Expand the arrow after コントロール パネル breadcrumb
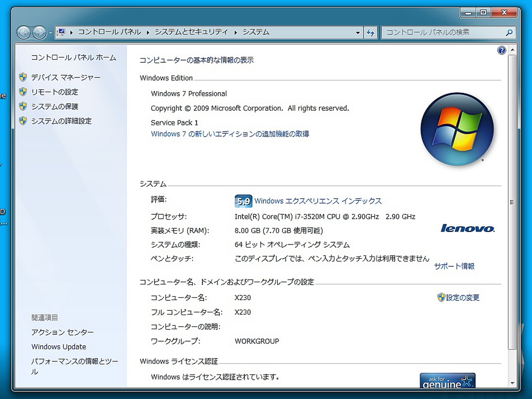532x399 pixels. 148,32
